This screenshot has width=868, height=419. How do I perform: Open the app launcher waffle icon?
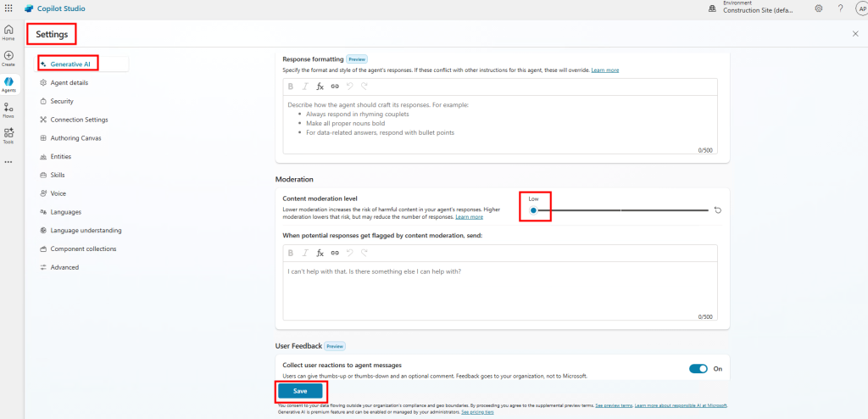(x=8, y=8)
